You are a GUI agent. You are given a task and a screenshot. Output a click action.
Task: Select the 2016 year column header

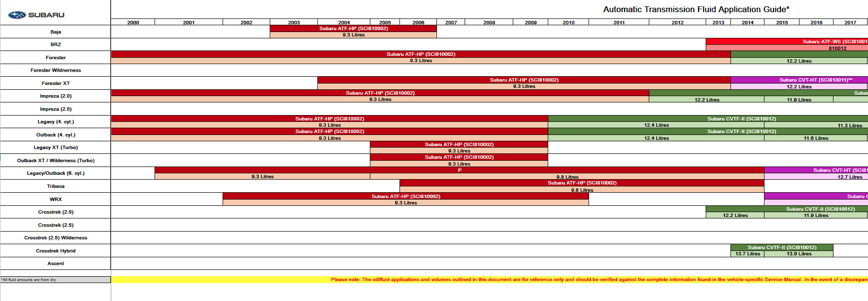pyautogui.click(x=816, y=22)
